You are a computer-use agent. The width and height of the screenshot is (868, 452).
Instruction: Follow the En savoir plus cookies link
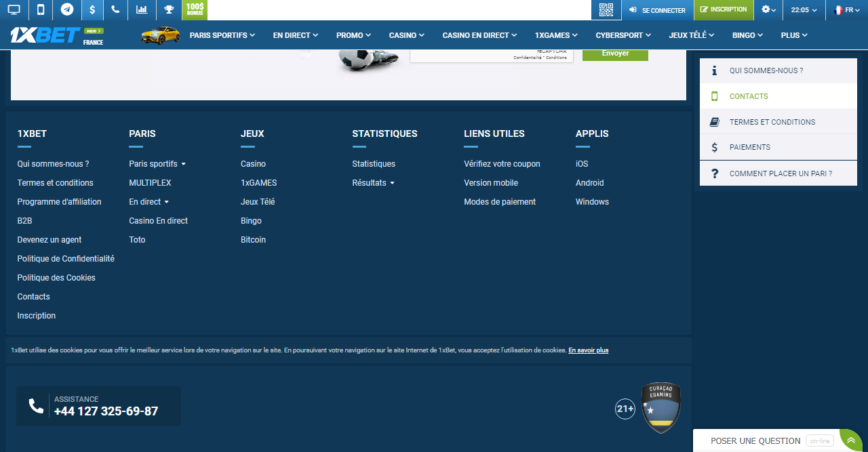coord(589,350)
